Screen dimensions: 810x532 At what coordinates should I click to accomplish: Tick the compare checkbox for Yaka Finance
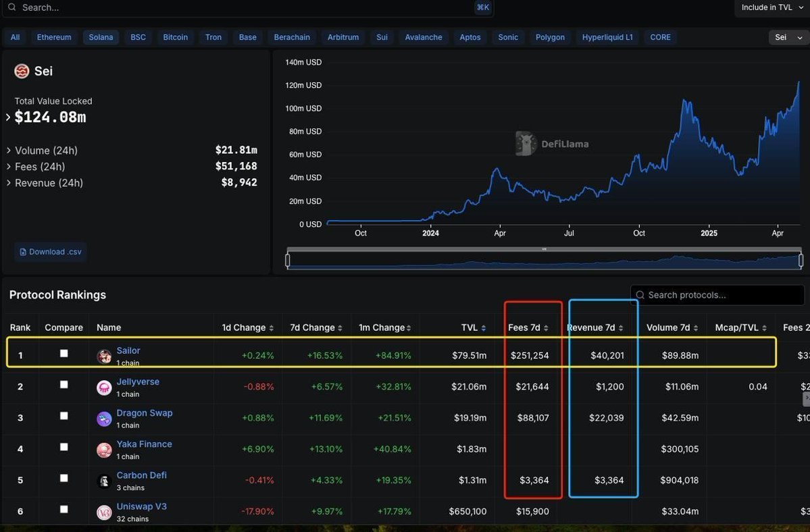tap(64, 447)
